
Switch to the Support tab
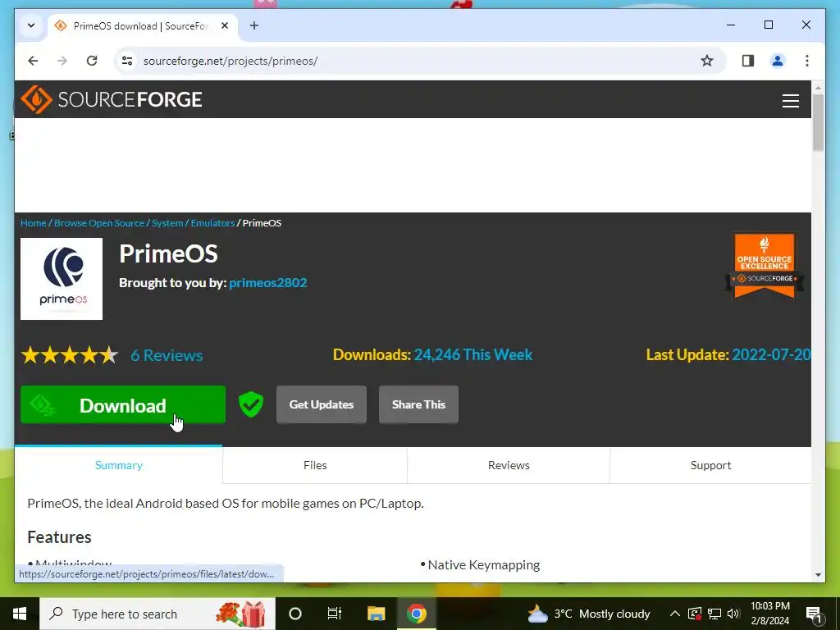pyautogui.click(x=710, y=465)
